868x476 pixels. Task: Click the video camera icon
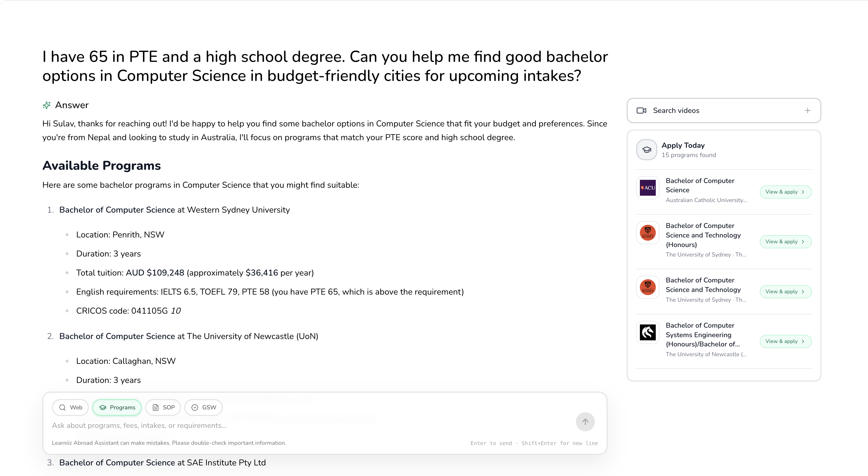[x=641, y=111]
